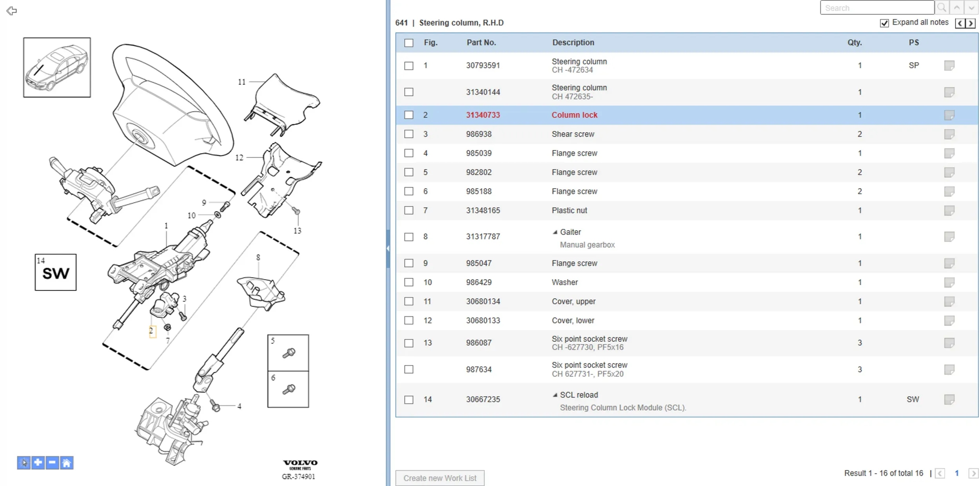The width and height of the screenshot is (980, 486).
Task: Click the back arrow icon
Action: point(12,11)
